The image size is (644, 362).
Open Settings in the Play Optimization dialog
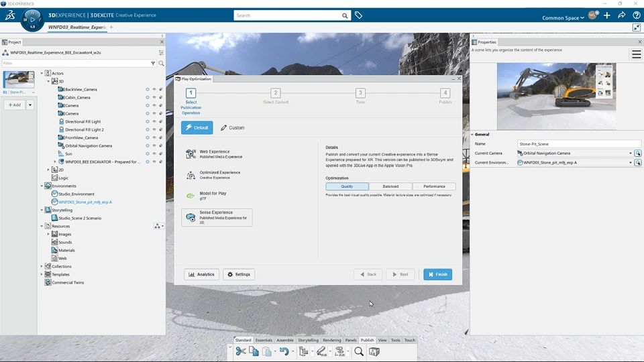pos(239,274)
